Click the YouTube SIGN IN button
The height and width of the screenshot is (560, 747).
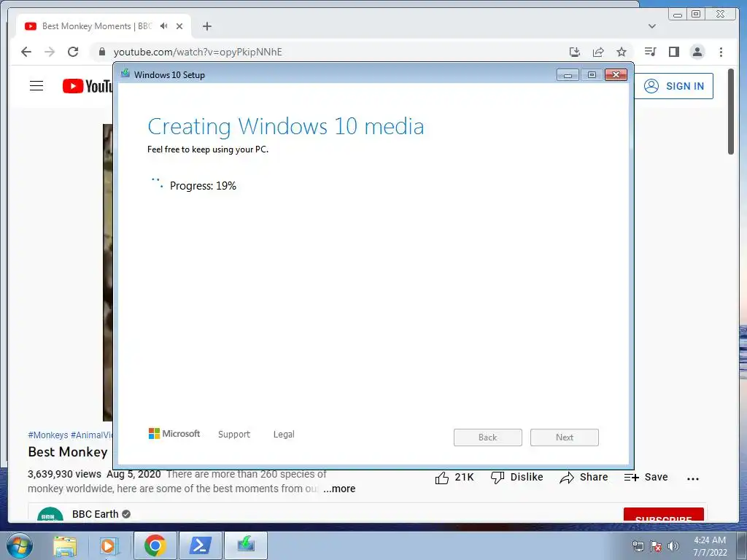pos(674,86)
